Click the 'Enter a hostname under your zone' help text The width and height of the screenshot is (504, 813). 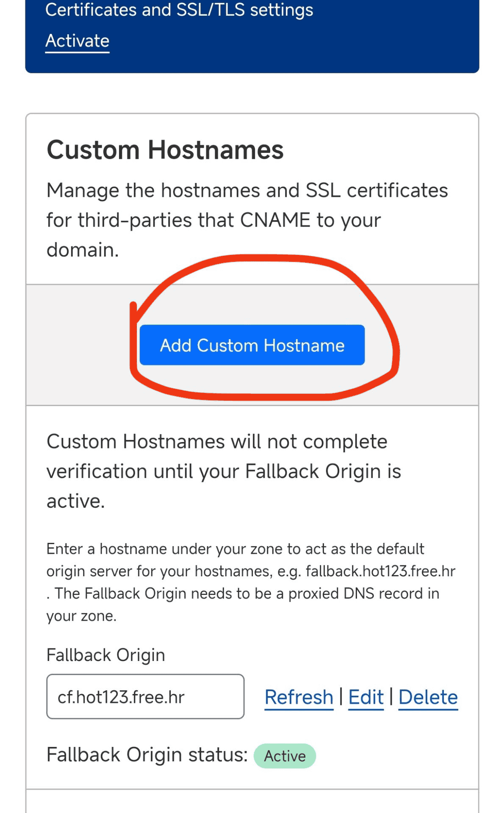click(251, 582)
